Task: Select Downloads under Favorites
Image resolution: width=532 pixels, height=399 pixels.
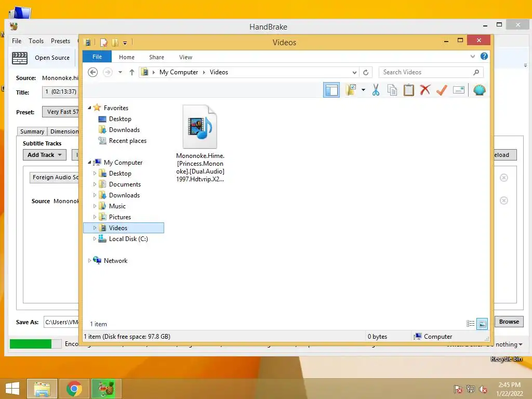Action: click(124, 130)
